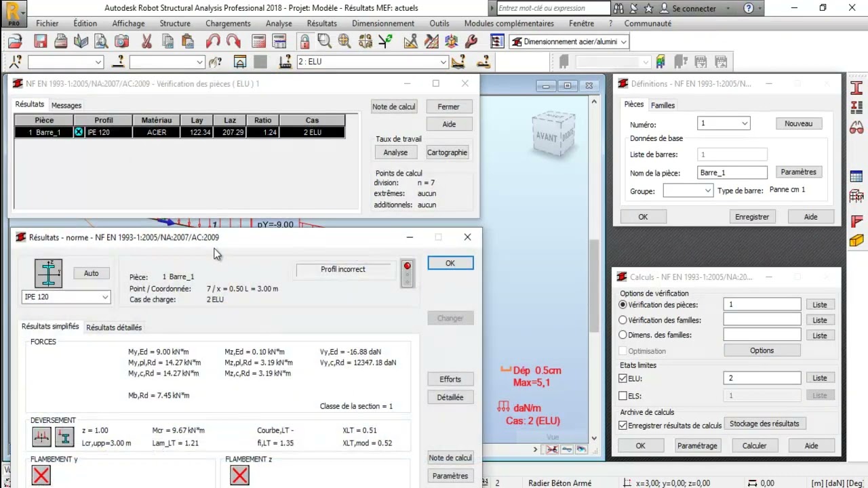Screen dimensions: 868x488
Task: Undo last action with the red arrow
Action: tap(213, 42)
